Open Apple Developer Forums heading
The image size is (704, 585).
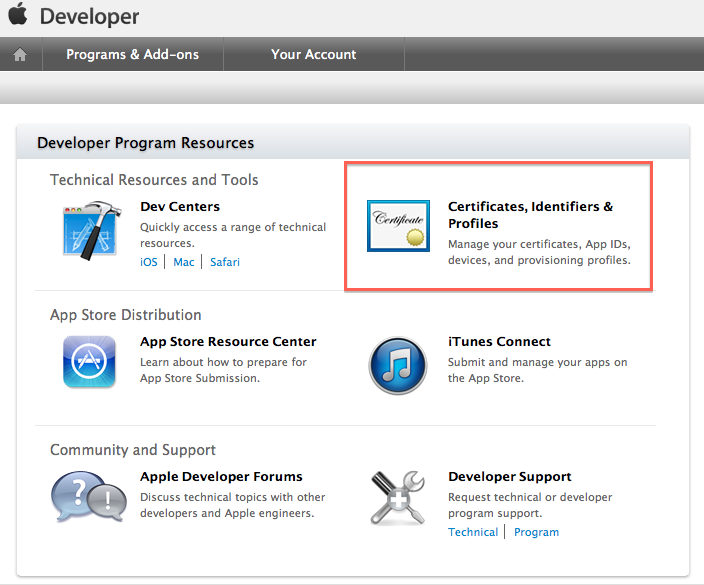(x=221, y=477)
